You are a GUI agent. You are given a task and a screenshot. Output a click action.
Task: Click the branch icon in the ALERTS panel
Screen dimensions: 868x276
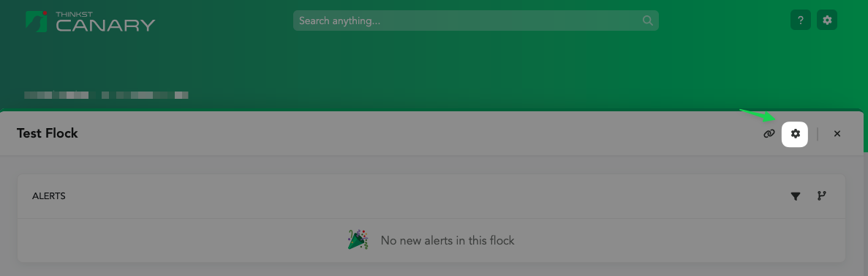(x=822, y=195)
